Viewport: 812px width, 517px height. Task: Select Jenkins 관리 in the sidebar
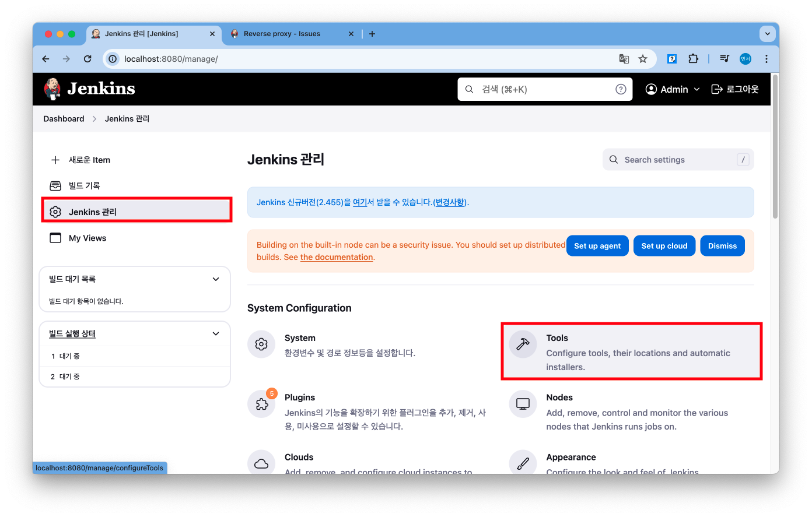pyautogui.click(x=137, y=212)
